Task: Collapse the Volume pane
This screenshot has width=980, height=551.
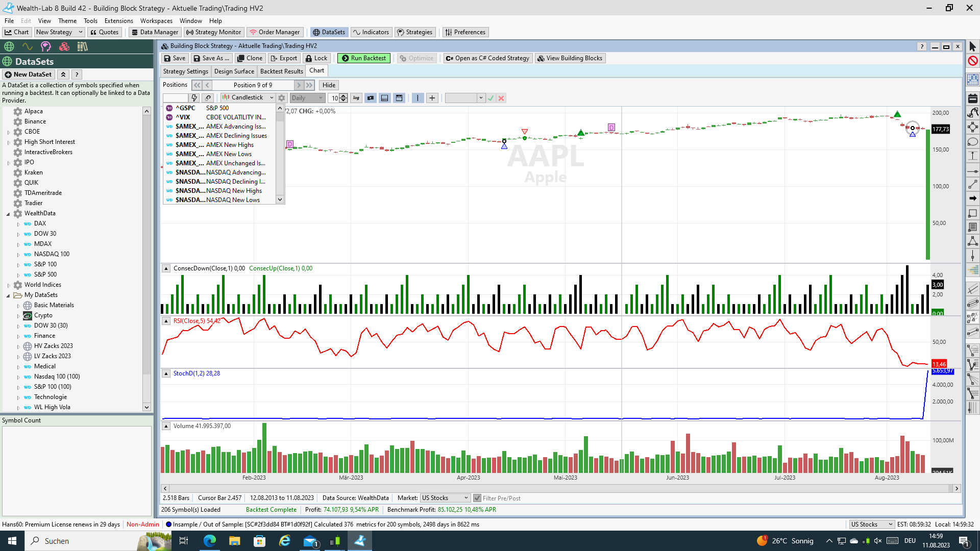Action: click(166, 426)
